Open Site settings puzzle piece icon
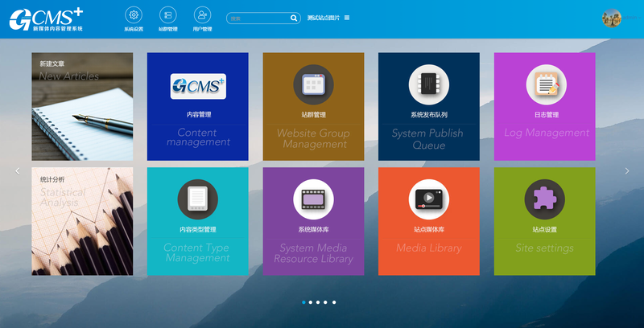The image size is (644, 328). coord(545,199)
